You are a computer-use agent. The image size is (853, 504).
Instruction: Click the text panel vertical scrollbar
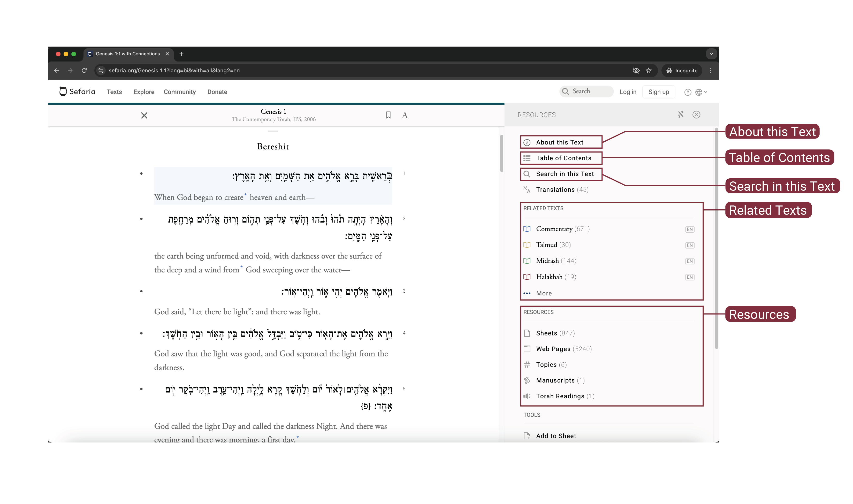tap(501, 154)
